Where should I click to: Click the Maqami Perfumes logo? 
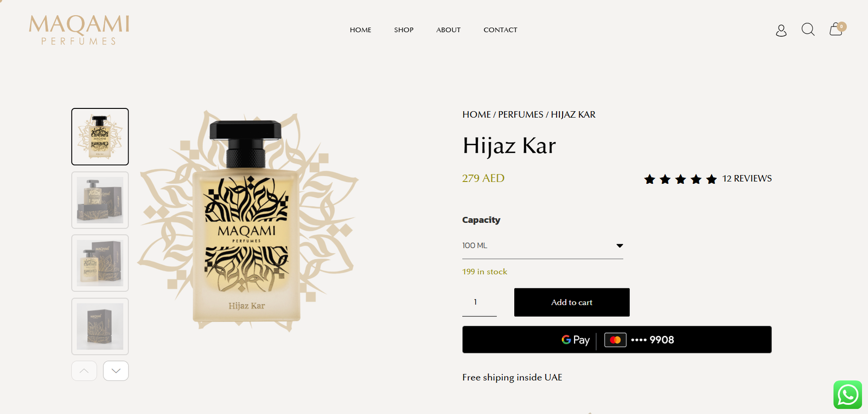tap(79, 30)
